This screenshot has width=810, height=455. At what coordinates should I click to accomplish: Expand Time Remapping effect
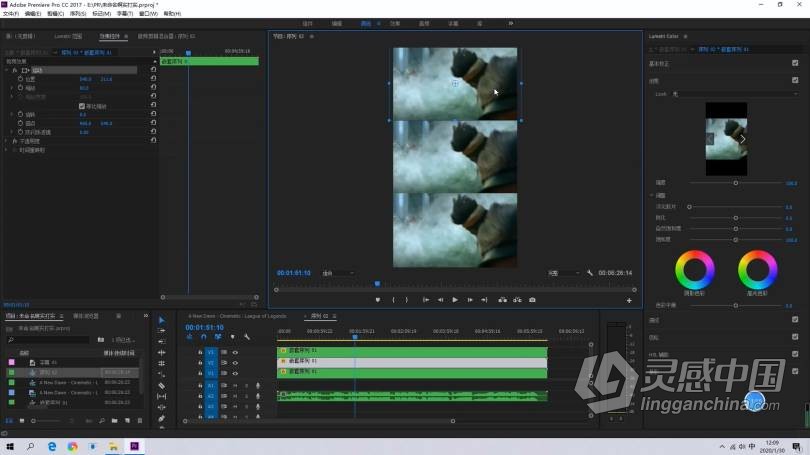(7, 150)
